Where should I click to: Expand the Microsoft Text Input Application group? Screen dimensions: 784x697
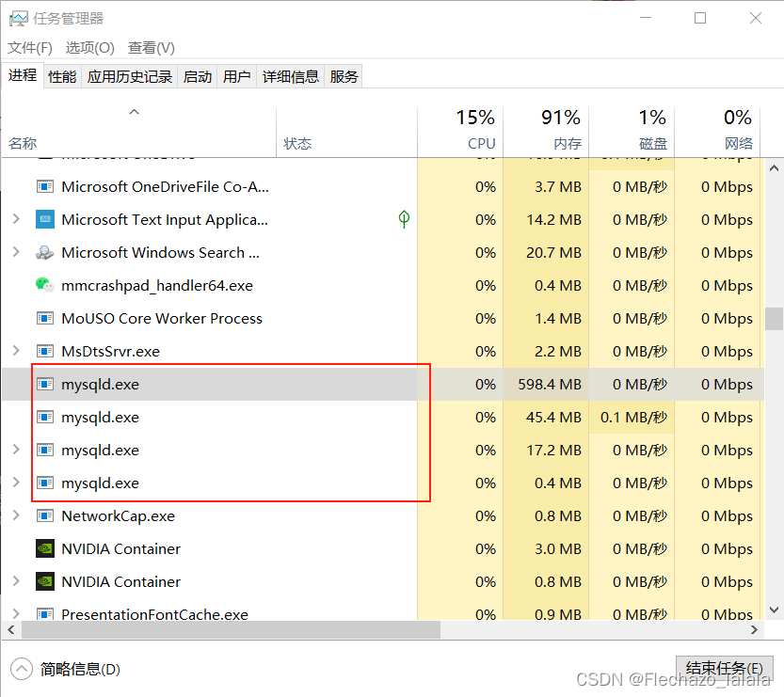[x=16, y=219]
